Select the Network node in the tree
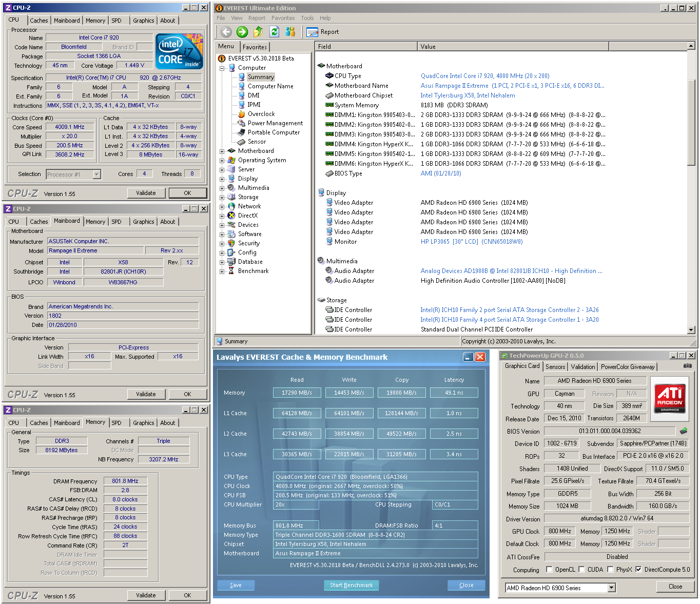The height and width of the screenshot is (604, 700). (249, 206)
